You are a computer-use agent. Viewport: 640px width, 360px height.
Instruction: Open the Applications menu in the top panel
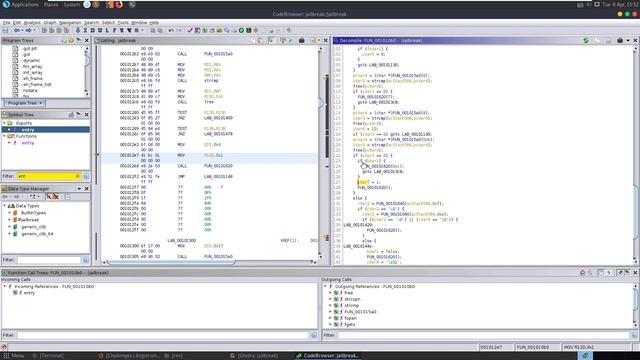tap(24, 4)
